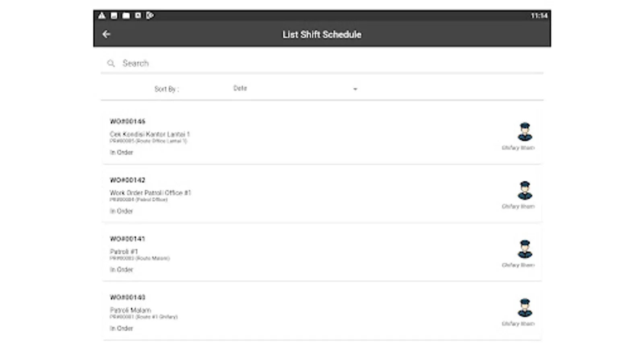Click Work Order Patroli Office #1 title
Screen dimensions: 644x362
[x=151, y=193]
